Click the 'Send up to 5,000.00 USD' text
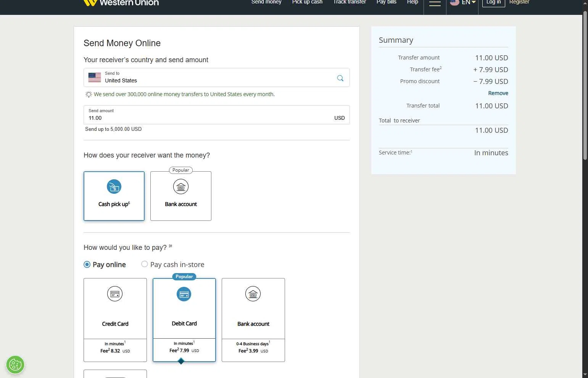The image size is (588, 378). pos(113,129)
